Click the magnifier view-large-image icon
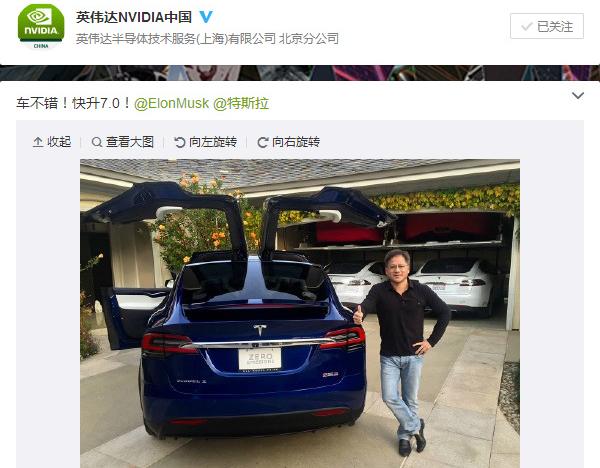Screen dimensions: 600x468 pyautogui.click(x=97, y=142)
